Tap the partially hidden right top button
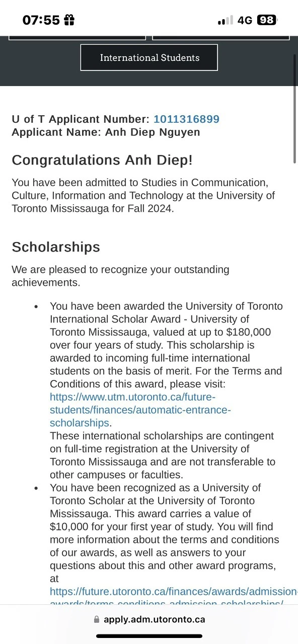The image size is (298, 644). pyautogui.click(x=221, y=38)
